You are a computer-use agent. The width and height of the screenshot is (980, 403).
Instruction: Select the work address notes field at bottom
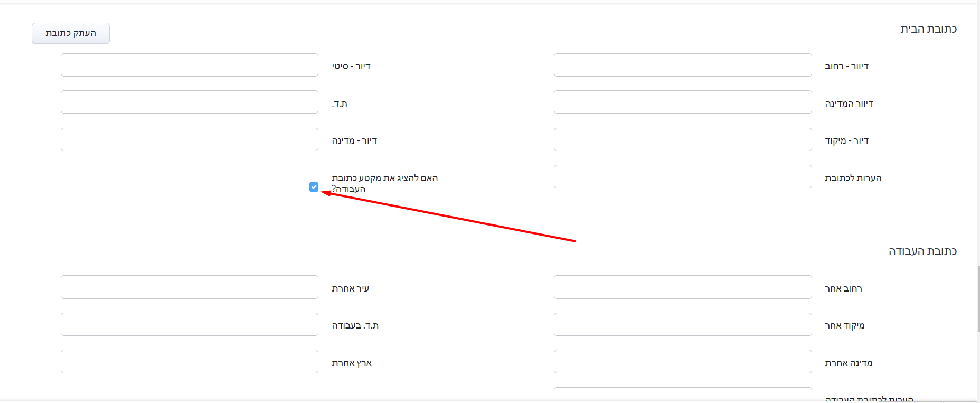683,395
